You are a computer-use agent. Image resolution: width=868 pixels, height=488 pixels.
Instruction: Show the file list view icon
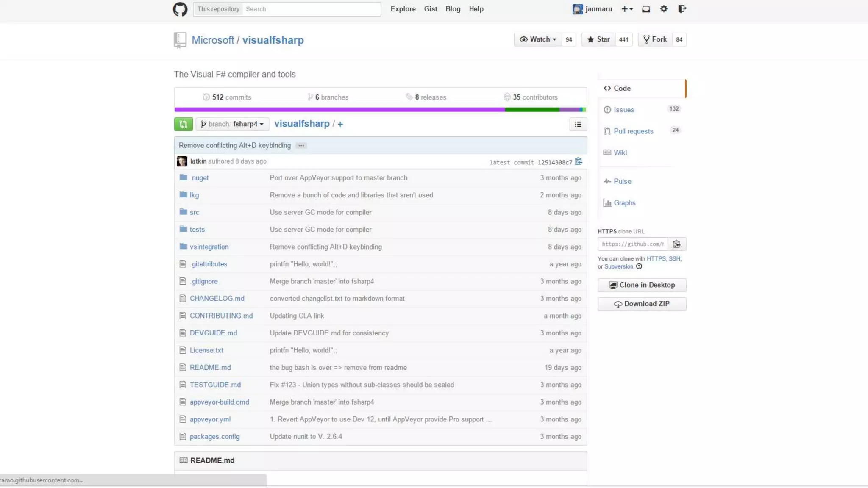[578, 124]
